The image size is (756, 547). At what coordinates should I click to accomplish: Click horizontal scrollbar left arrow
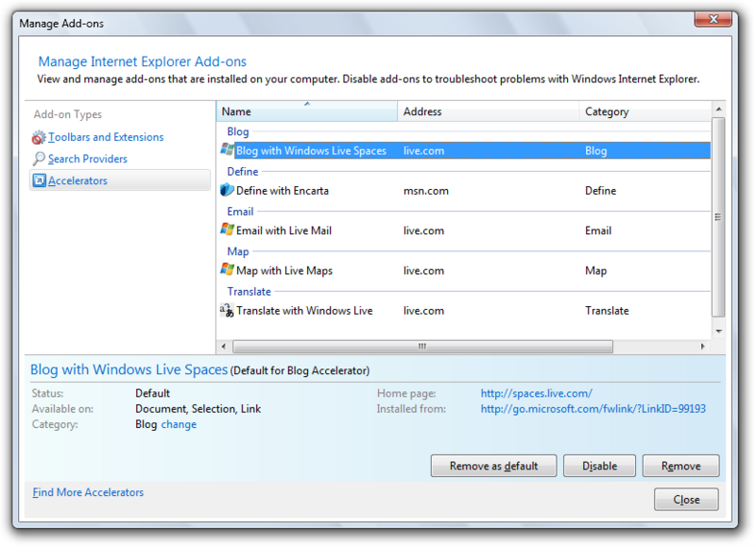(x=223, y=346)
